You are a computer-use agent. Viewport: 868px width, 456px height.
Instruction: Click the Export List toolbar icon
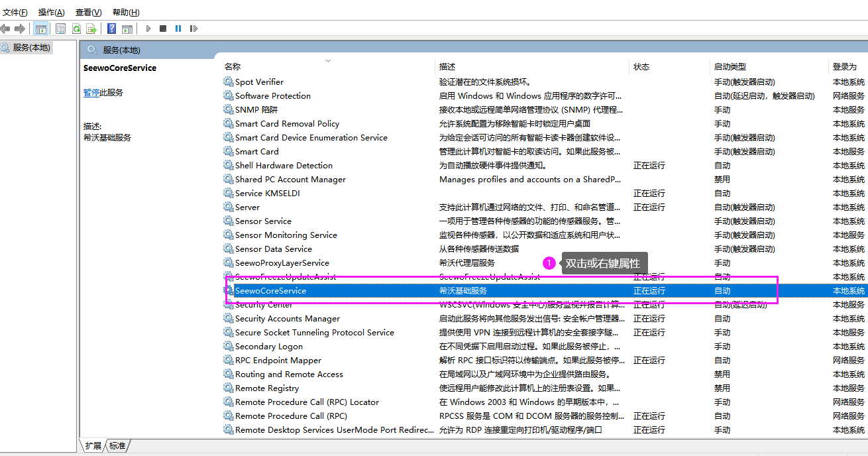pyautogui.click(x=91, y=28)
